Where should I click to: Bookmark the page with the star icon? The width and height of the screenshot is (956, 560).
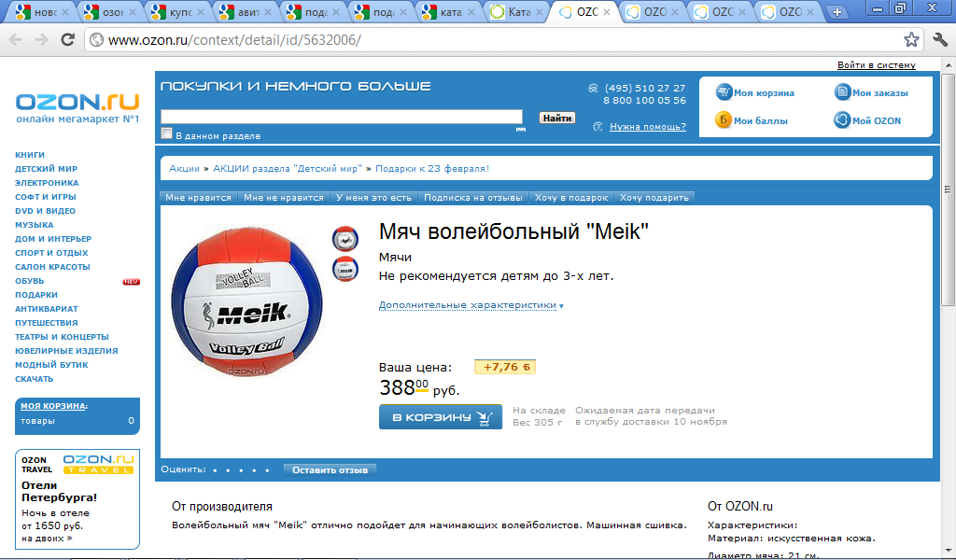point(911,39)
